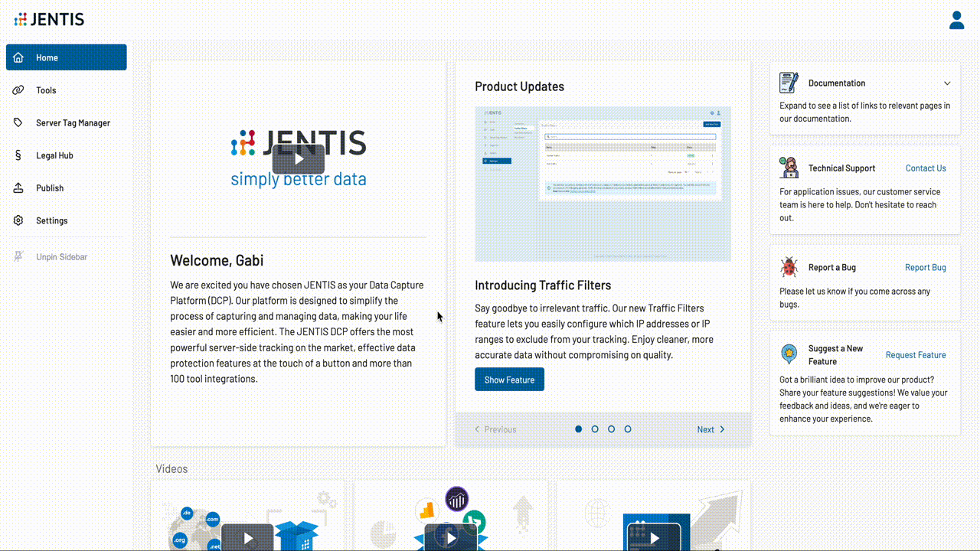The height and width of the screenshot is (551, 980).
Task: Click the Introducing Traffic Filters title
Action: coord(543,285)
